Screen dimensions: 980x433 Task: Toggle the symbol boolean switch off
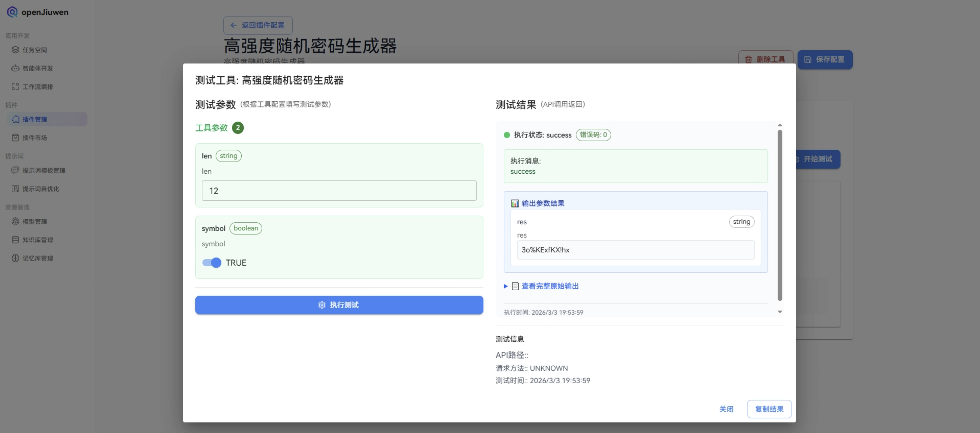point(212,263)
